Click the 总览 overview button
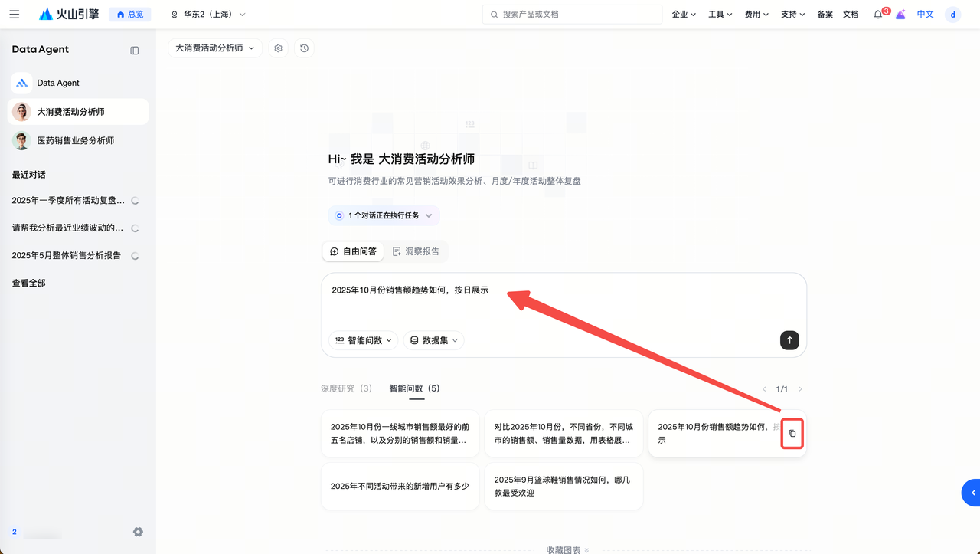980x554 pixels. click(130, 15)
